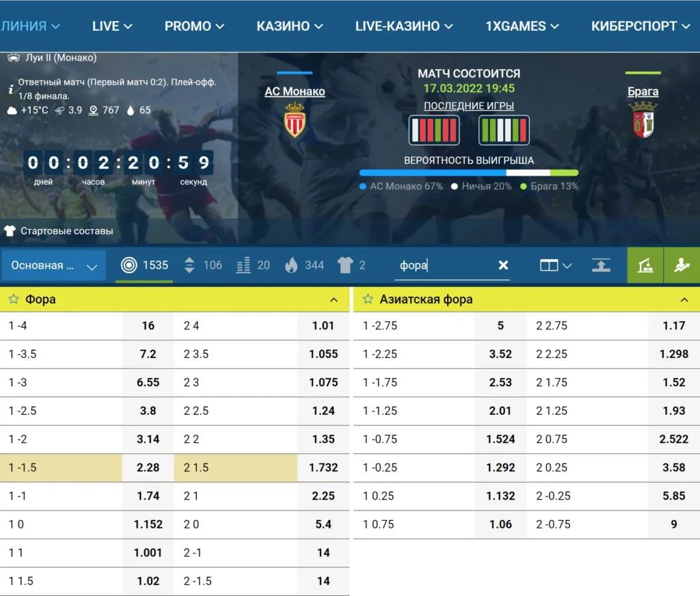The width and height of the screenshot is (700, 596).
Task: Select handicap 1 -4 odds 16
Action: (148, 326)
